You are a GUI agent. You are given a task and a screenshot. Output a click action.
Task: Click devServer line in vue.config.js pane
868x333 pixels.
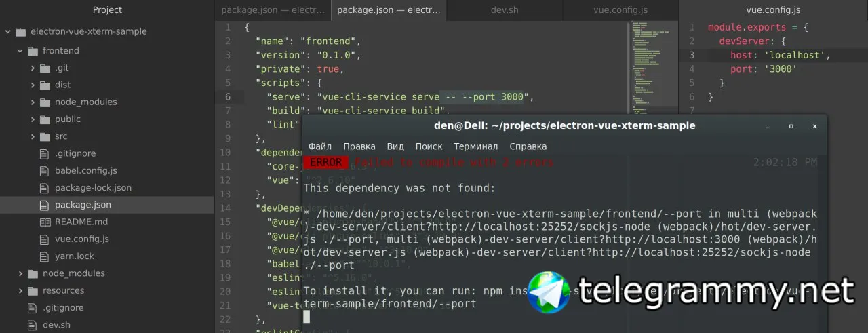tap(752, 41)
